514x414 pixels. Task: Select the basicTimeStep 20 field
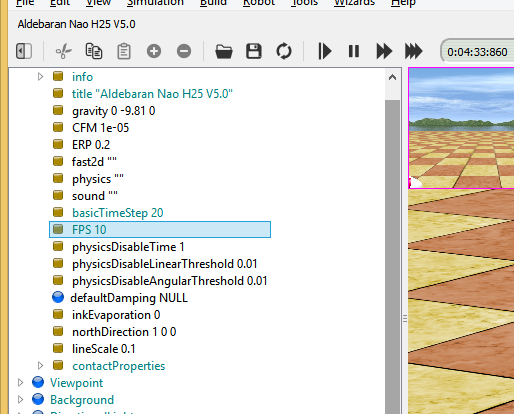118,213
